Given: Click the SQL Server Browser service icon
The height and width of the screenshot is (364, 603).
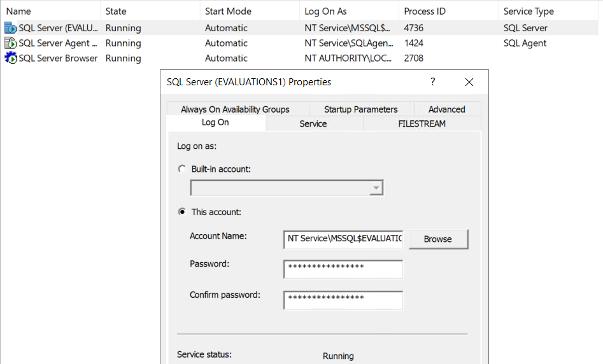Looking at the screenshot, I should pyautogui.click(x=10, y=58).
